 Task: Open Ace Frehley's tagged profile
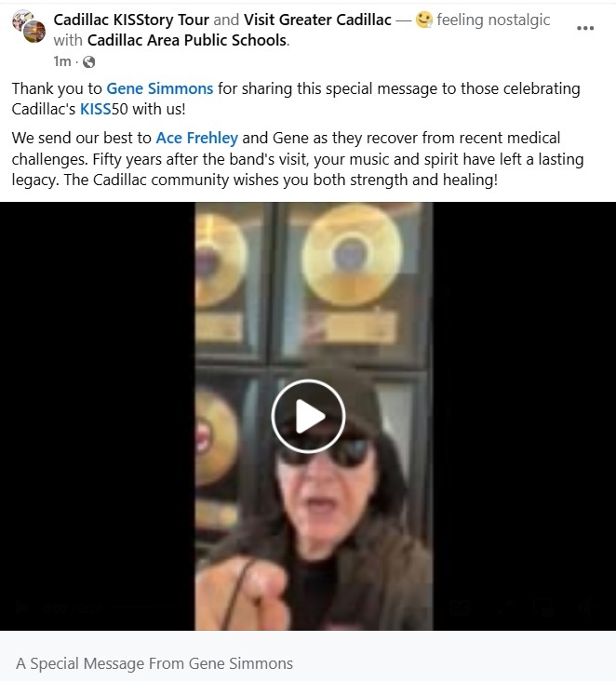pos(196,138)
